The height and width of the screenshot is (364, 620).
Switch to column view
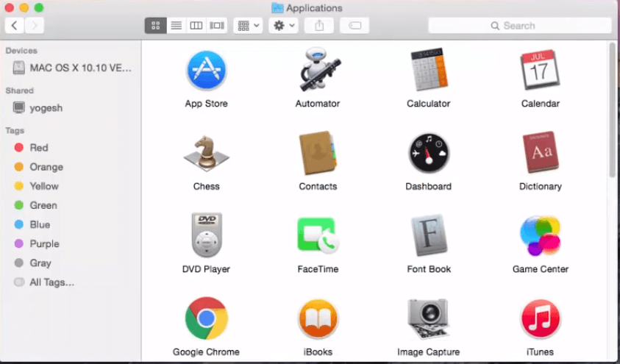tap(196, 26)
